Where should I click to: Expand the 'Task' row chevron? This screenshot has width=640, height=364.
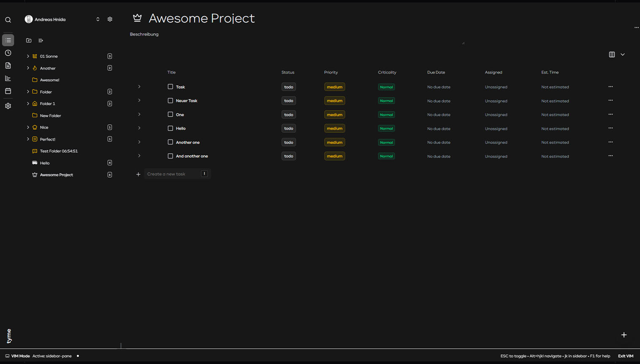[x=139, y=87]
